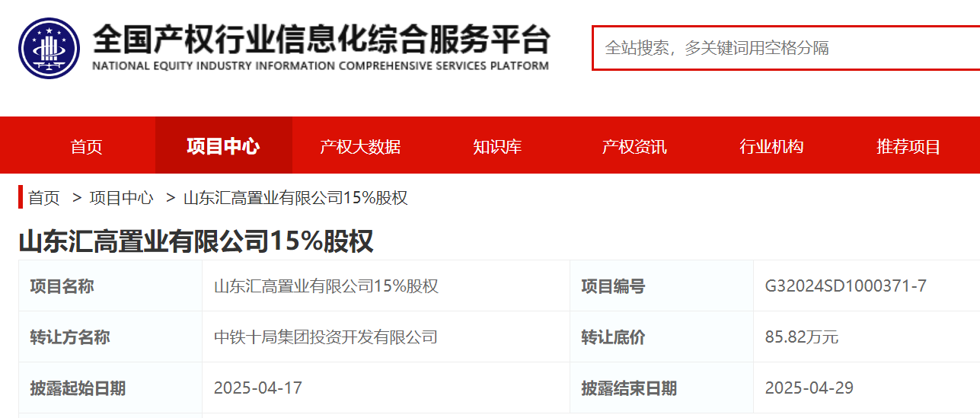The image size is (980, 418).
Task: Click the 披露结束日期 label cell
Action: 662,388
